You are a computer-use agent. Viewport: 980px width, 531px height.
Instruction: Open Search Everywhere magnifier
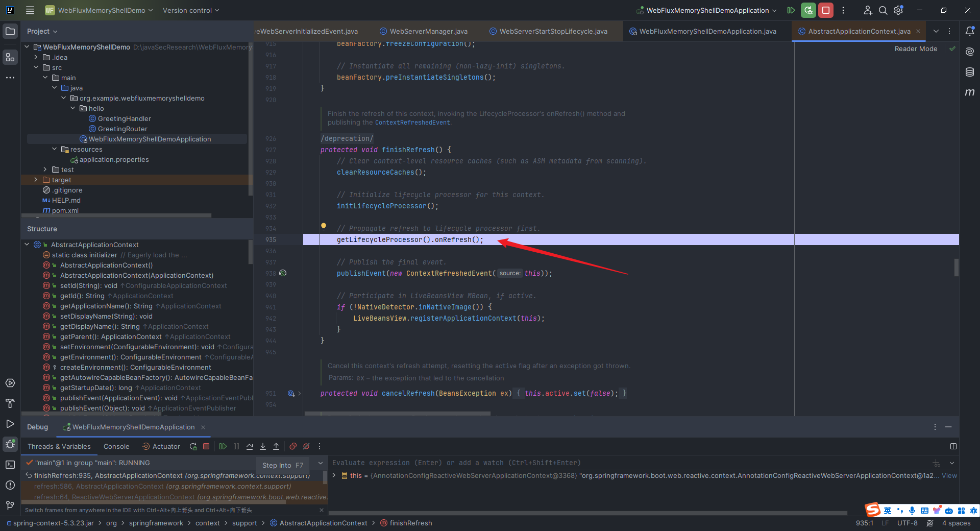coord(883,10)
